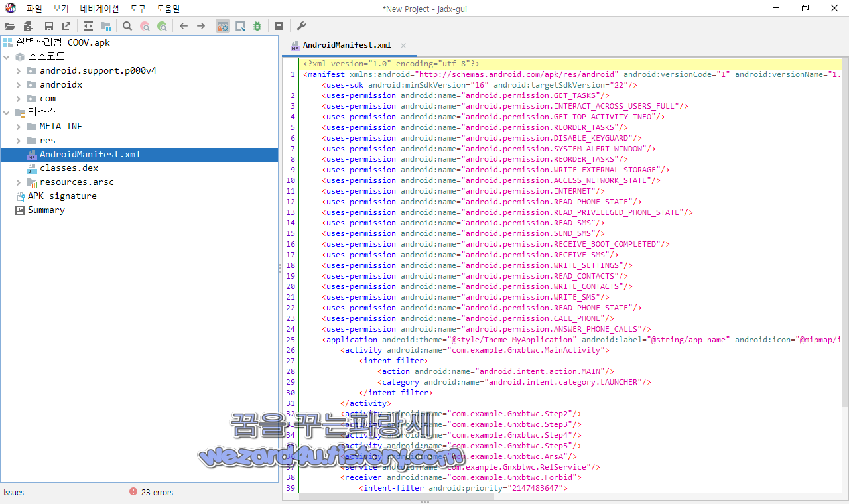Expand the androidx package node
Screen dimensions: 849x504
click(19, 84)
